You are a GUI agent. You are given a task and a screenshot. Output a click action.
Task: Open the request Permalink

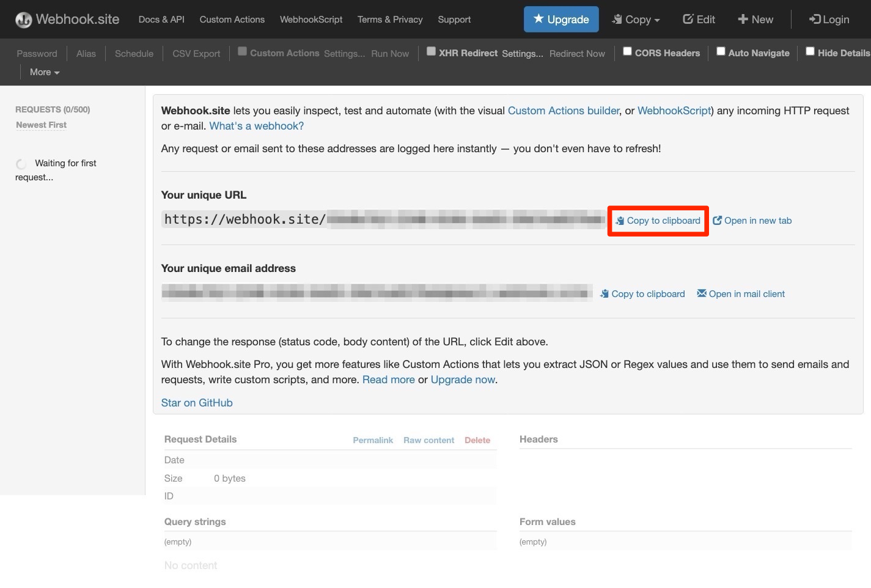click(x=373, y=440)
